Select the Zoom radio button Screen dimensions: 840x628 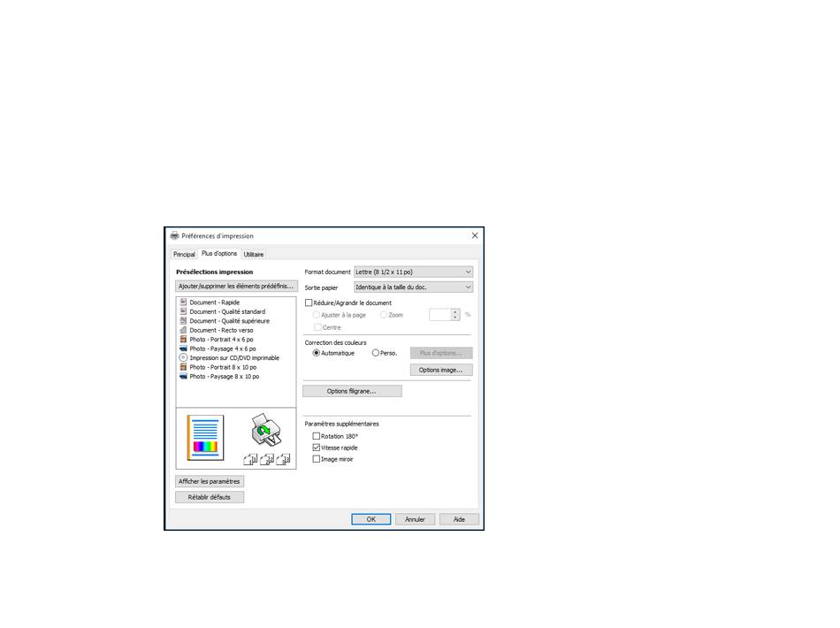click(x=384, y=315)
